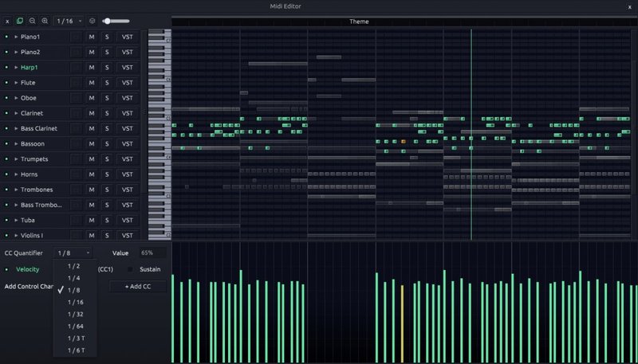Screen dimensions: 638x364
Task: Open the 1/16 grid quantize dropdown
Action: (69, 21)
